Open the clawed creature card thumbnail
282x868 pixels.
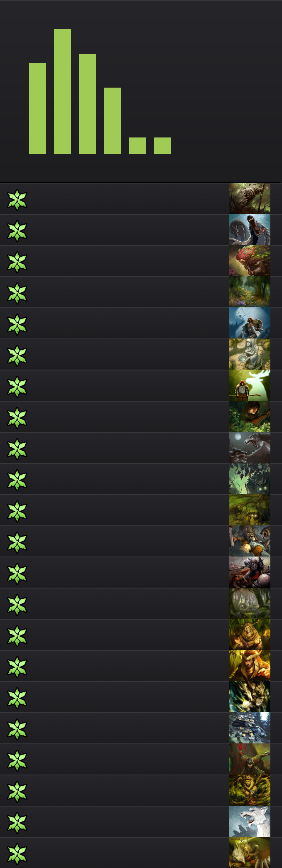(250, 199)
